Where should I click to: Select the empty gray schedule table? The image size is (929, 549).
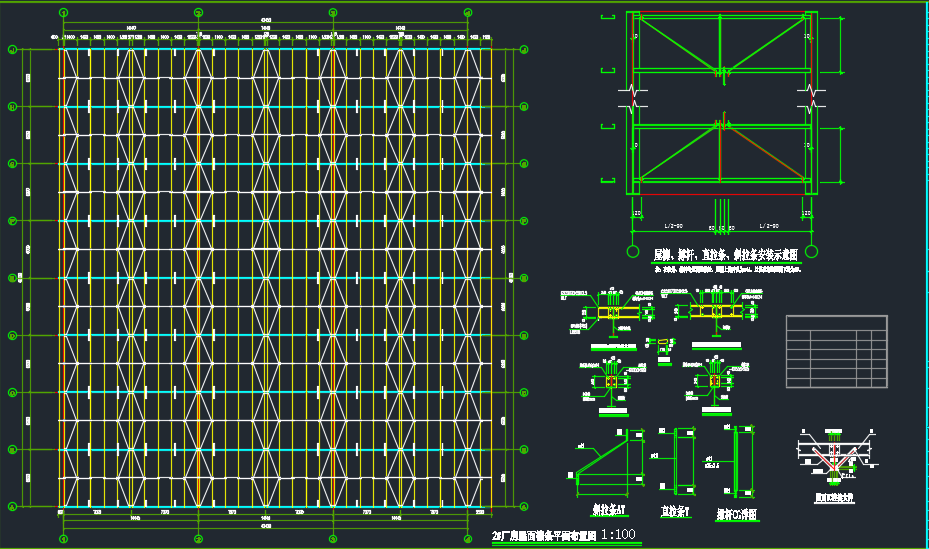837,352
